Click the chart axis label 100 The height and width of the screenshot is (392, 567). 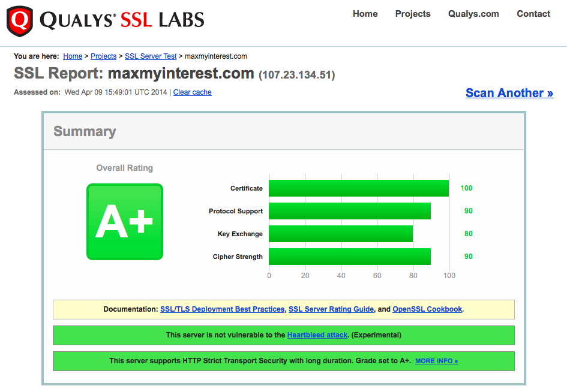[x=449, y=276]
